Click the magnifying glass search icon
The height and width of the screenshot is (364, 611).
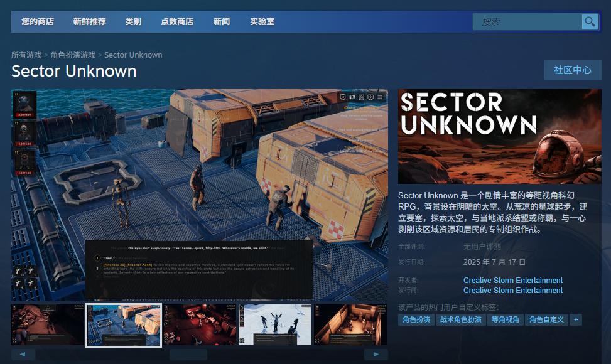[x=589, y=22]
